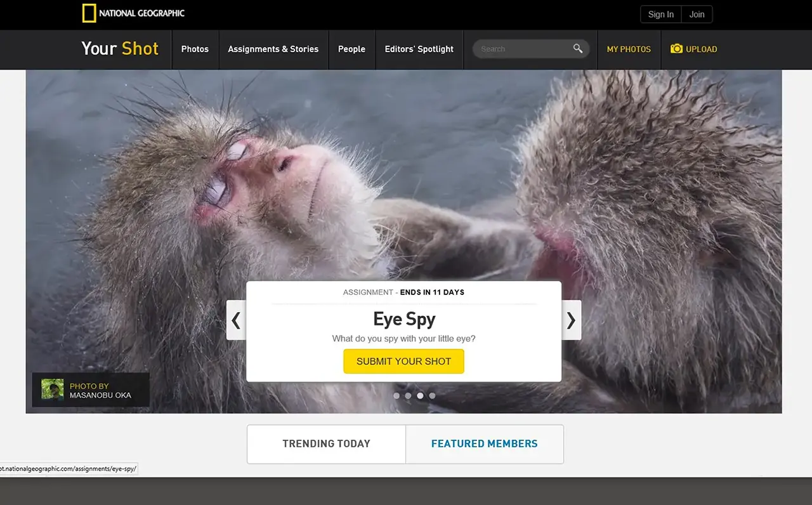Open the Photos menu

coord(195,49)
